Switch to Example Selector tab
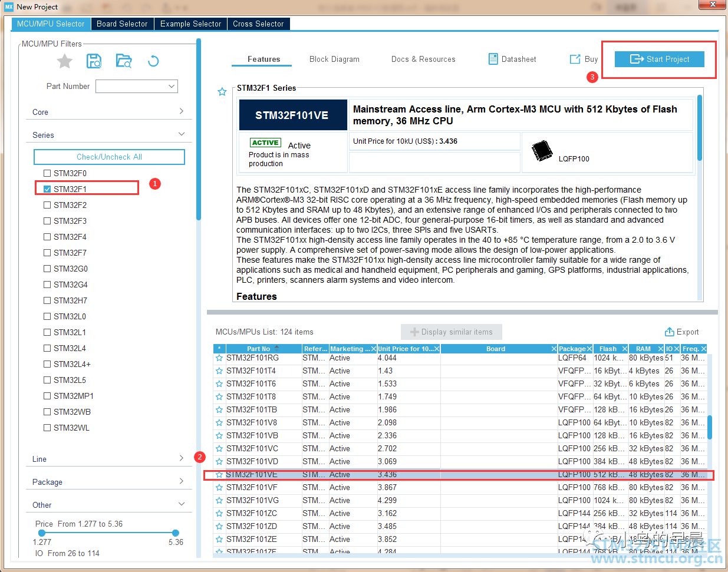The height and width of the screenshot is (572, 728). click(190, 24)
